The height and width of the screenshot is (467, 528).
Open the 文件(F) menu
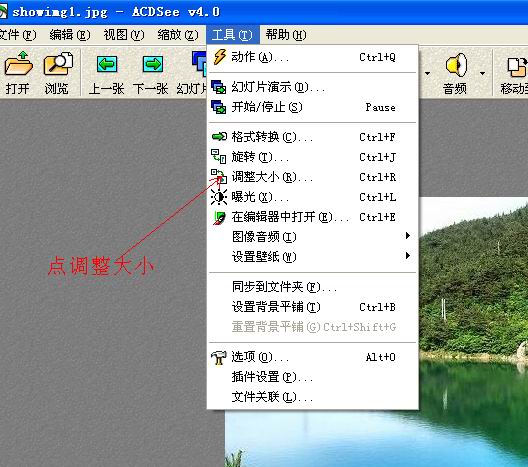tap(17, 35)
